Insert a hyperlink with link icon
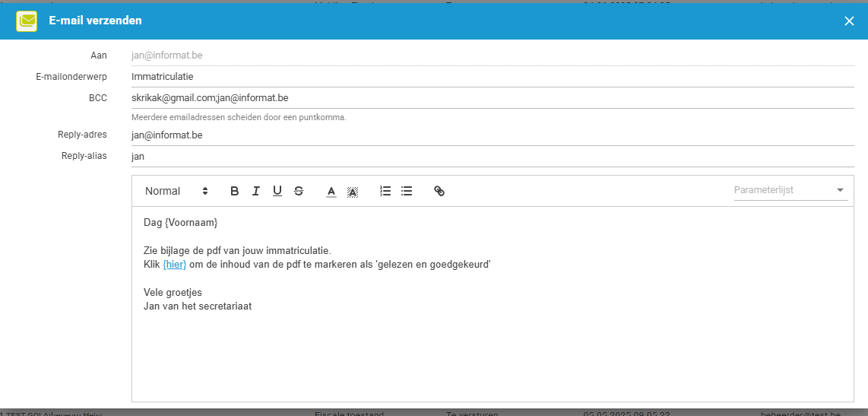This screenshot has width=868, height=416. point(439,191)
